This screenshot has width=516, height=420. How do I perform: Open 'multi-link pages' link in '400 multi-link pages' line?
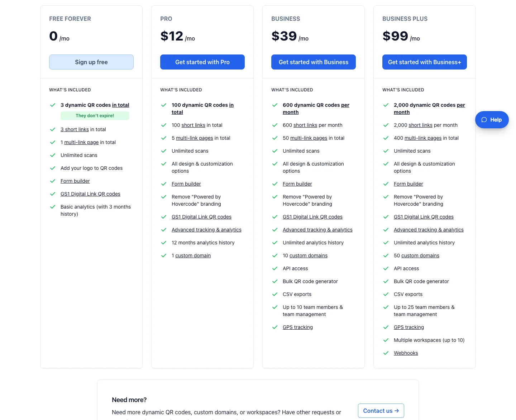[x=423, y=138]
